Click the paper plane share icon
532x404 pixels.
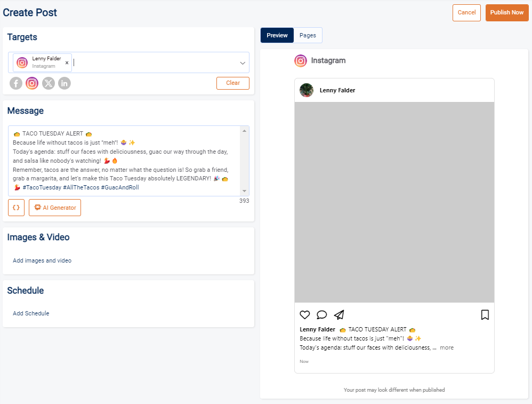click(x=339, y=315)
